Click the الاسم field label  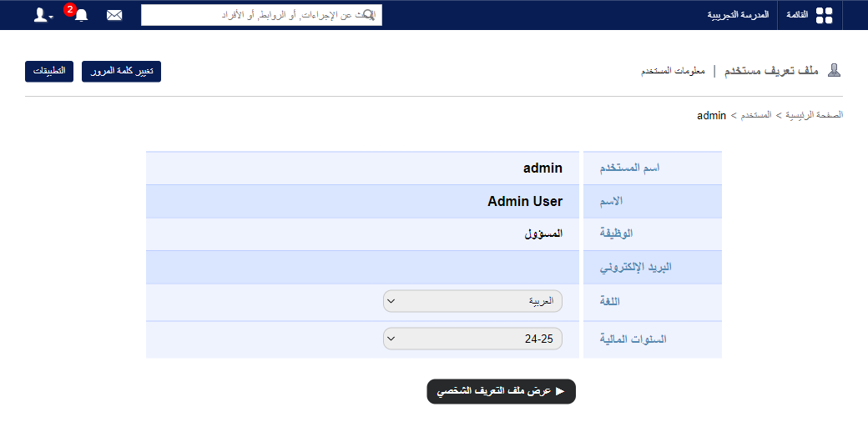[x=611, y=201]
